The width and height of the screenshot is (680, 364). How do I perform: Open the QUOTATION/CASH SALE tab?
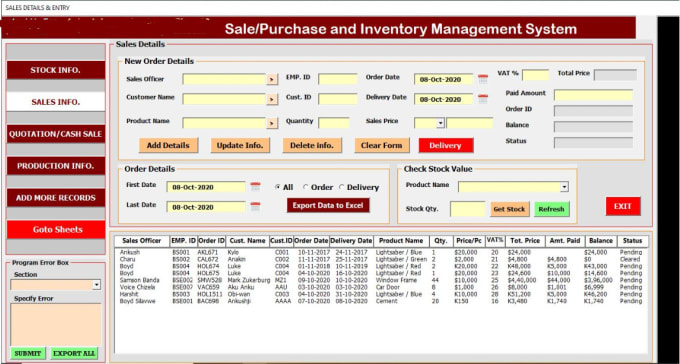click(x=56, y=134)
